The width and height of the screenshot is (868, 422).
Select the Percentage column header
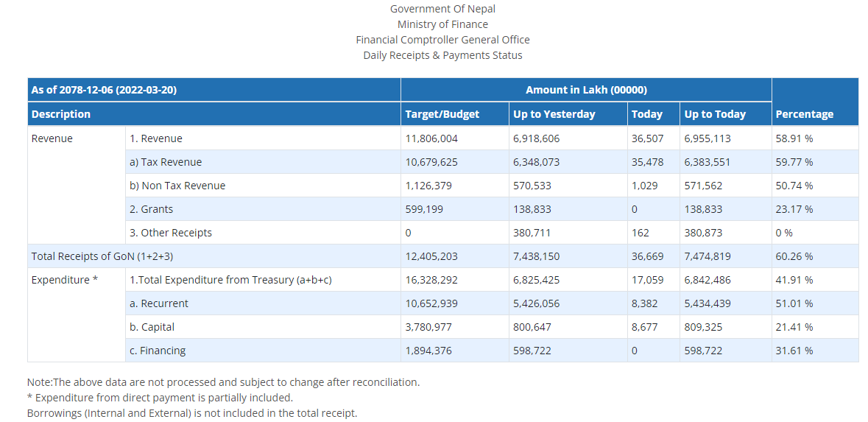coord(804,114)
